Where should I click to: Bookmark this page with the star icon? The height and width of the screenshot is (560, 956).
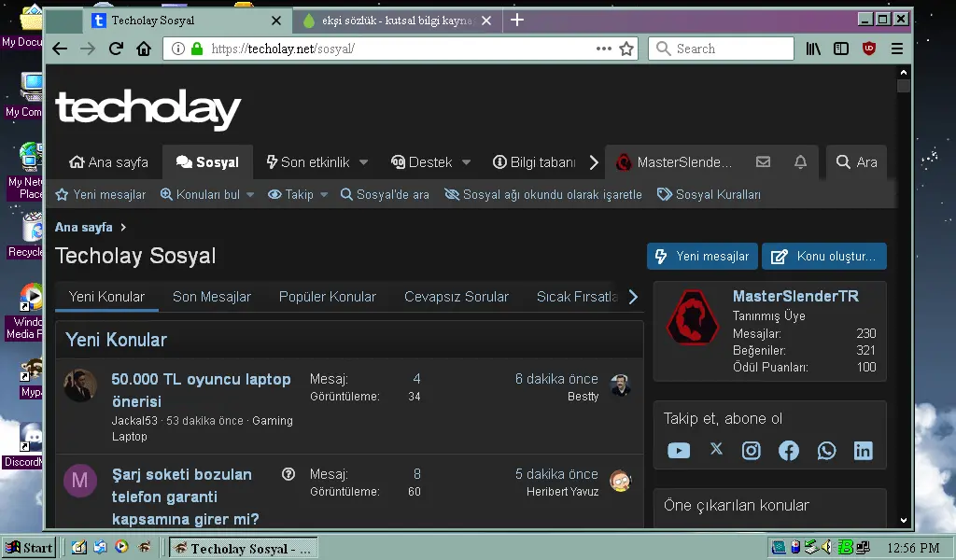[x=626, y=49]
